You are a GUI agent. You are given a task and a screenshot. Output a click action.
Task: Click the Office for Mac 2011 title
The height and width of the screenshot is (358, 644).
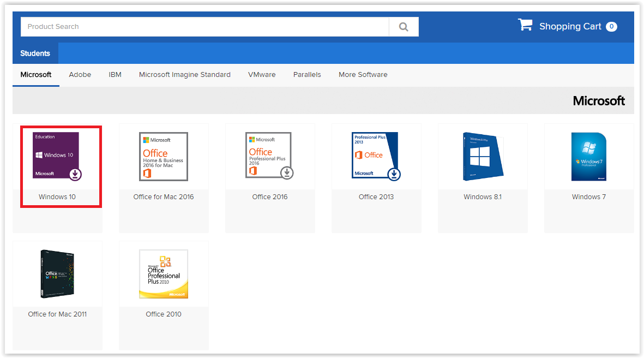(x=57, y=314)
